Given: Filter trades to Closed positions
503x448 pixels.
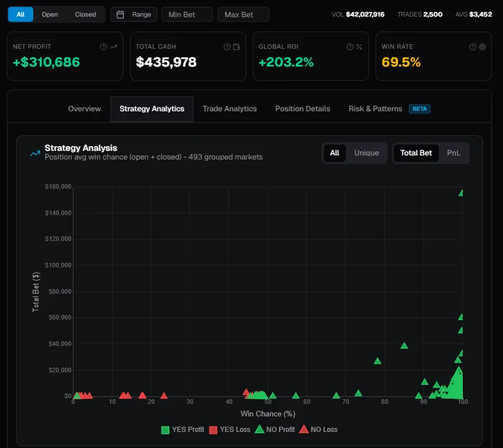Looking at the screenshot, I should [x=86, y=14].
